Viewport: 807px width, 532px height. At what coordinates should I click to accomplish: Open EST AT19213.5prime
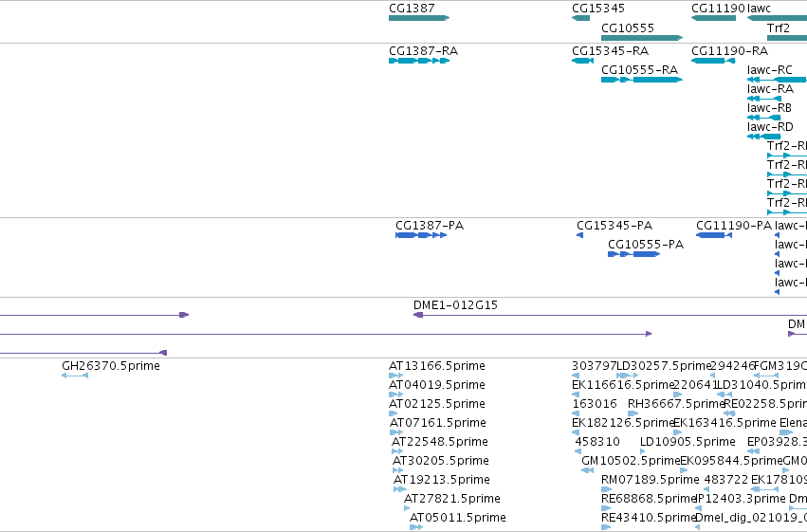coord(442,480)
